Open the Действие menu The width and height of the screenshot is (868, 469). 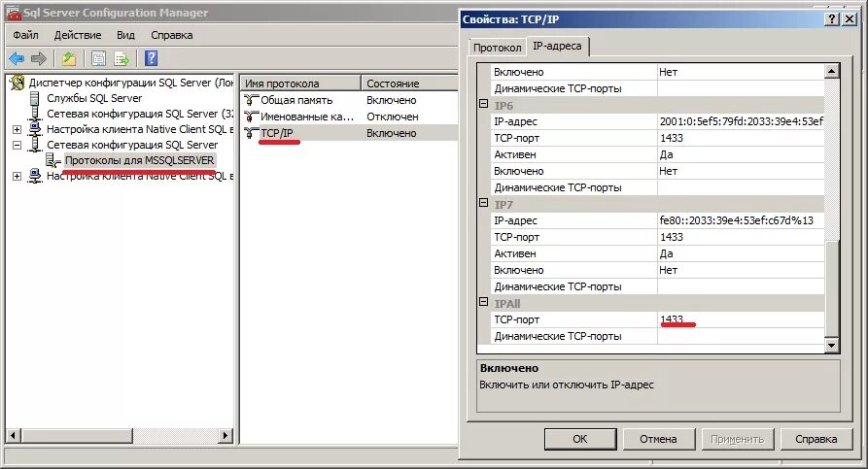pos(78,35)
